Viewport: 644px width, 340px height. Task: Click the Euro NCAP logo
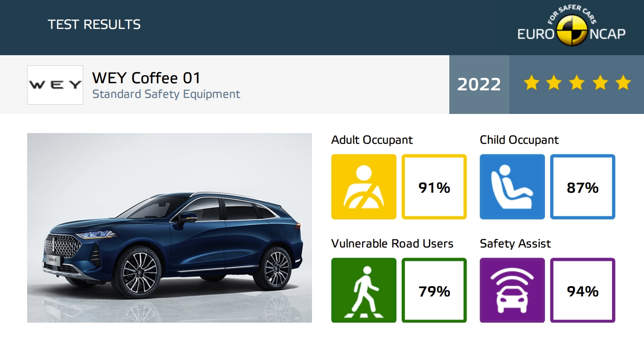coord(571,28)
